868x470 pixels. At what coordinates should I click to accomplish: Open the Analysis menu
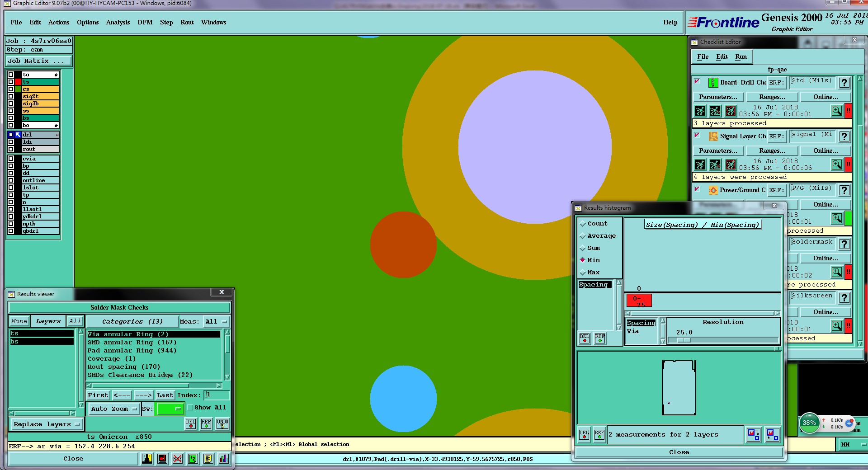click(118, 23)
